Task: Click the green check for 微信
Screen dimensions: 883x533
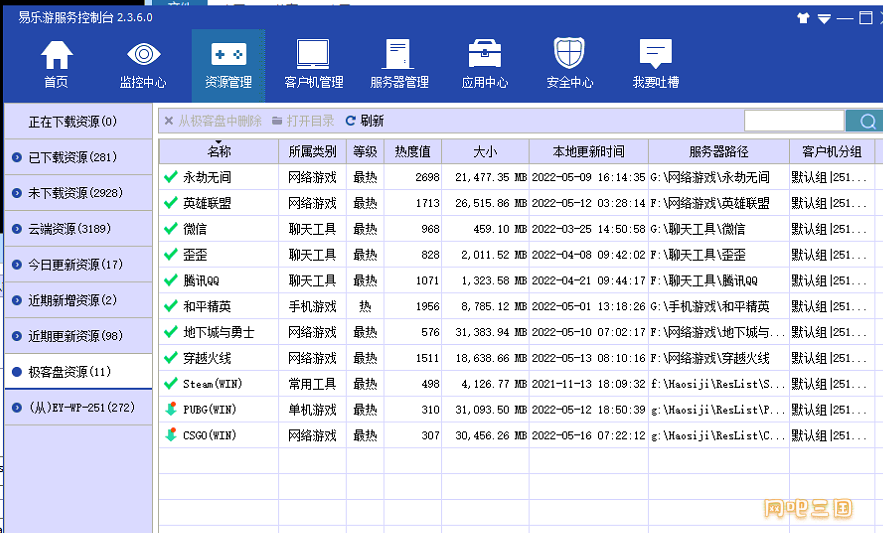Action: coord(171,229)
